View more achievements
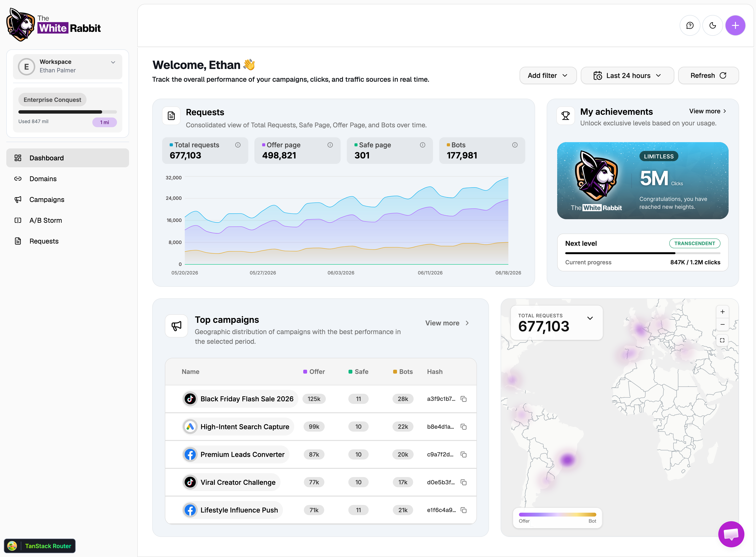Screen dimensions: 756x557 point(708,111)
